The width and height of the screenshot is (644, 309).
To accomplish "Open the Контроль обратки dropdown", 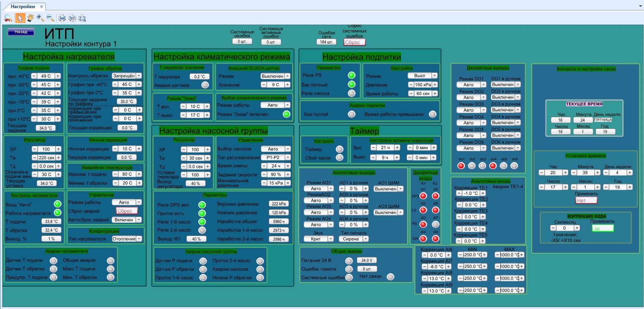I will tap(139, 76).
